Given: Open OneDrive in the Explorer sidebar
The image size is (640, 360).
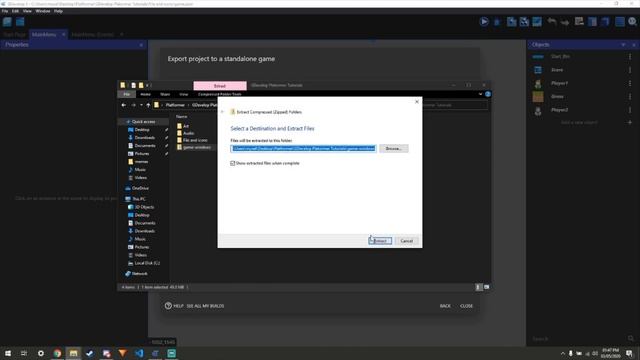Looking at the screenshot, I should click(x=140, y=188).
